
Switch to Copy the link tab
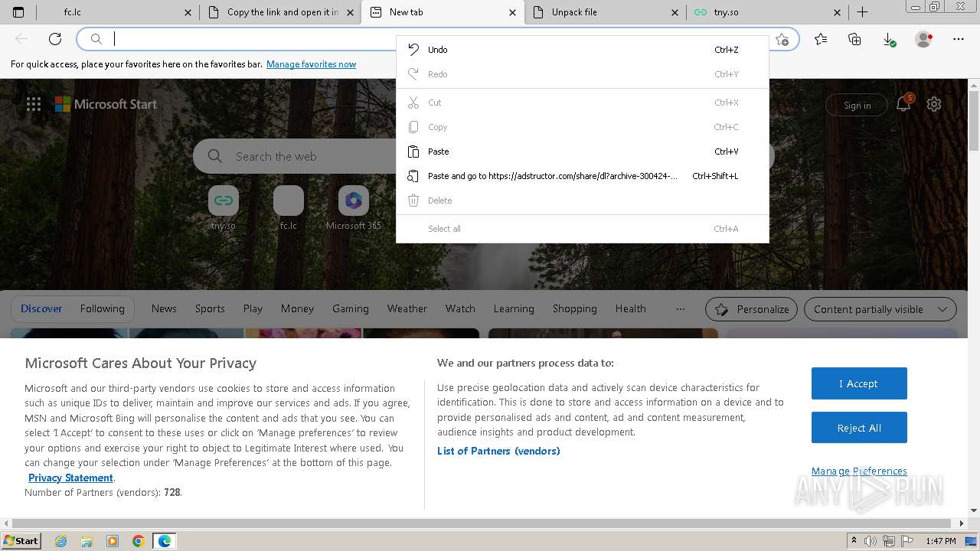pyautogui.click(x=280, y=12)
